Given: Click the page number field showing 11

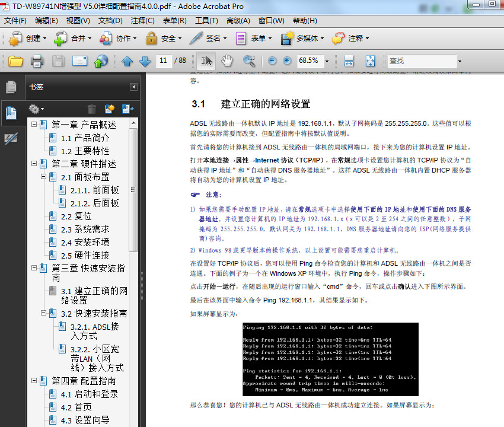Looking at the screenshot, I should [x=163, y=60].
